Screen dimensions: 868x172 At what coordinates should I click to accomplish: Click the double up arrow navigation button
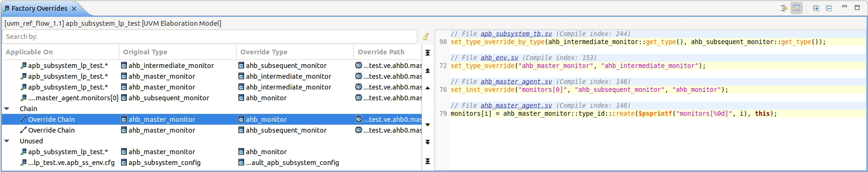point(428,71)
